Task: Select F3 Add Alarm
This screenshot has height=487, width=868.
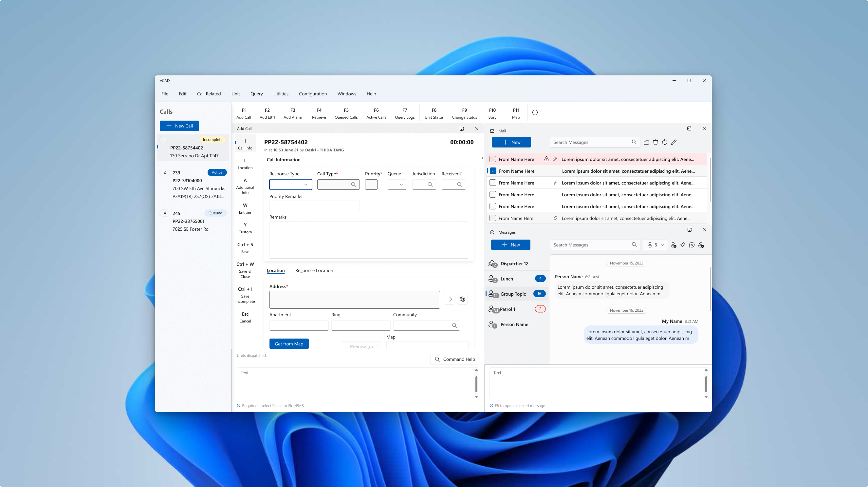Action: point(293,113)
